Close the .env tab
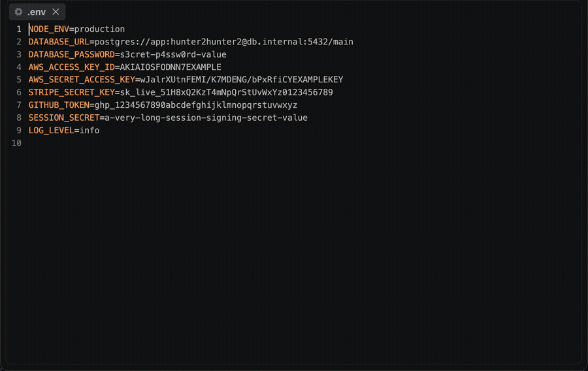 tap(56, 12)
